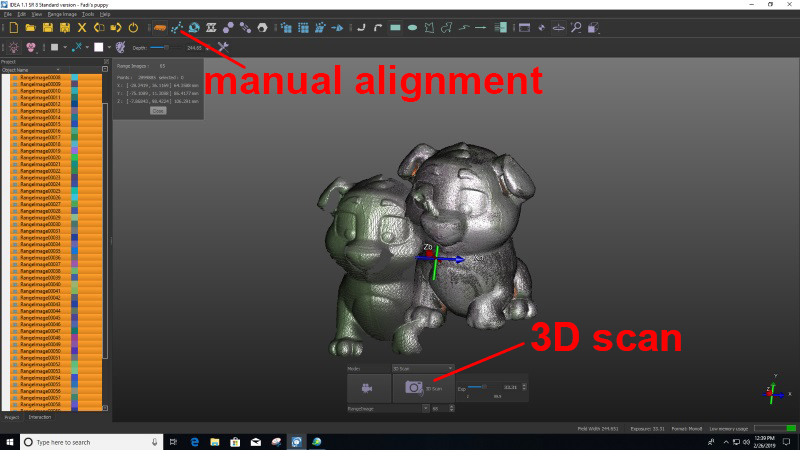Viewport: 800px width, 450px height.
Task: Switch to the Project tab at bottom
Action: click(12, 417)
